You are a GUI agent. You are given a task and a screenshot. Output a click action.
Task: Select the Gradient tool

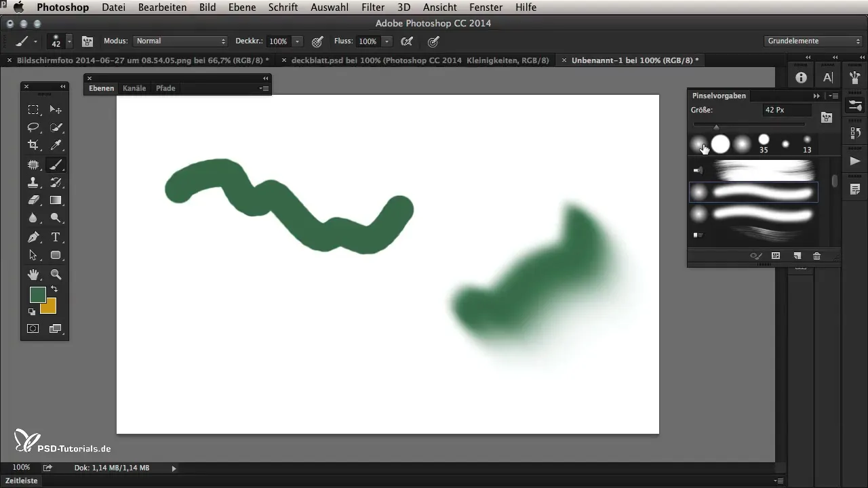pyautogui.click(x=56, y=200)
